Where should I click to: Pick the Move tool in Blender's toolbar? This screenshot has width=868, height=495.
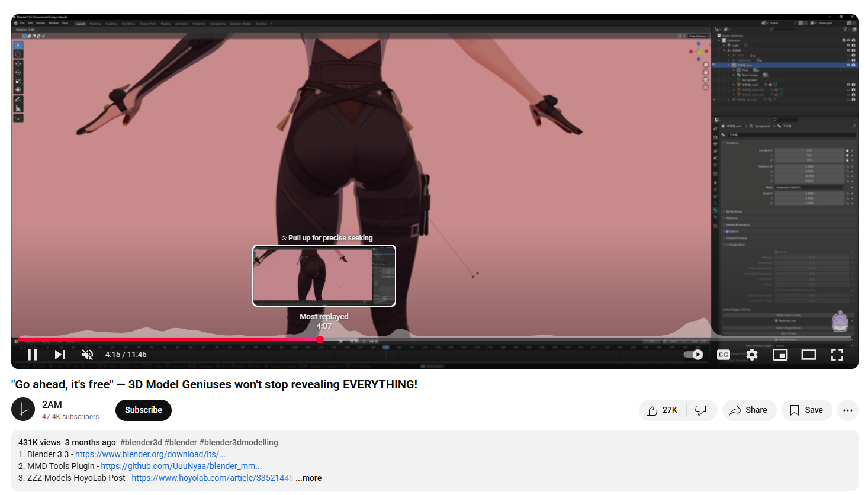tap(18, 64)
